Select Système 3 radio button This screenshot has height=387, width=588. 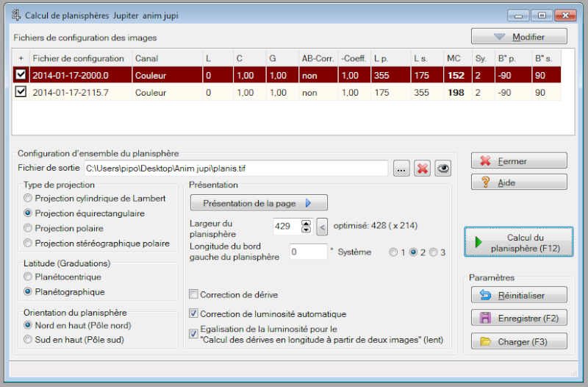433,252
